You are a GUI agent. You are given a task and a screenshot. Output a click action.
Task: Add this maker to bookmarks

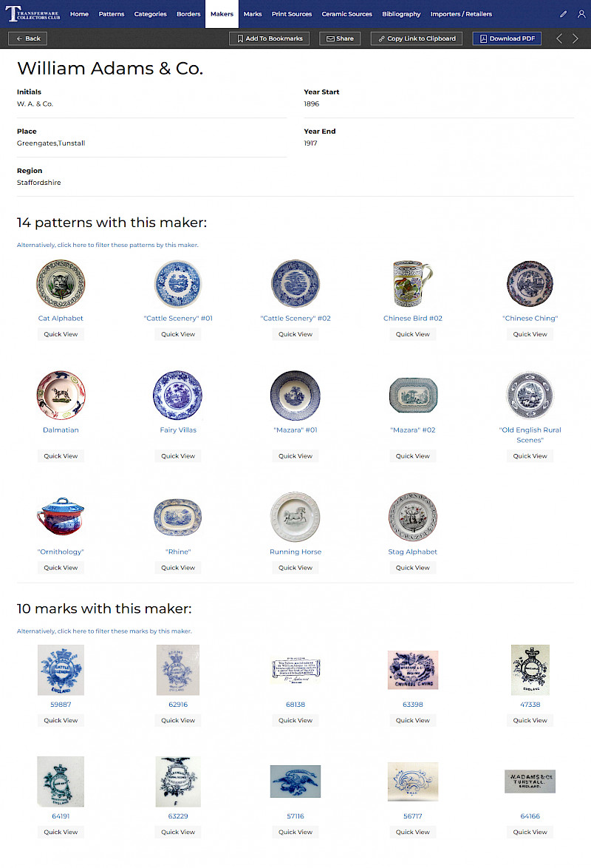[x=270, y=38]
